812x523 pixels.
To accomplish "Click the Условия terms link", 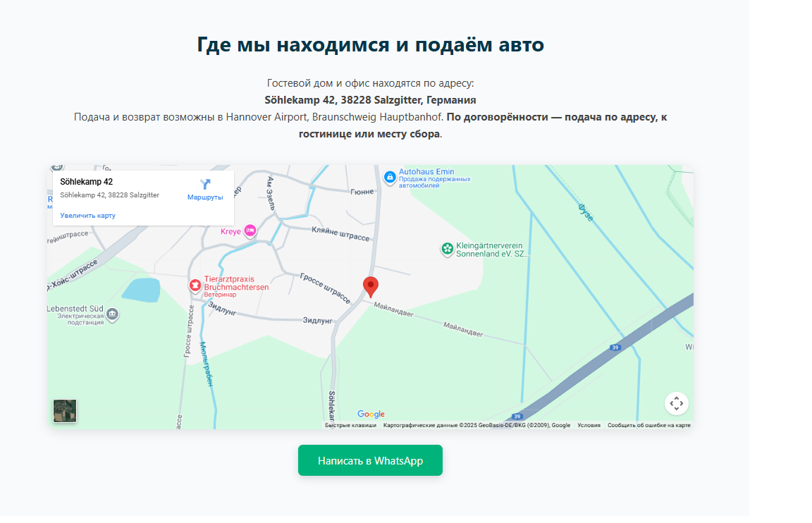I will tap(589, 426).
